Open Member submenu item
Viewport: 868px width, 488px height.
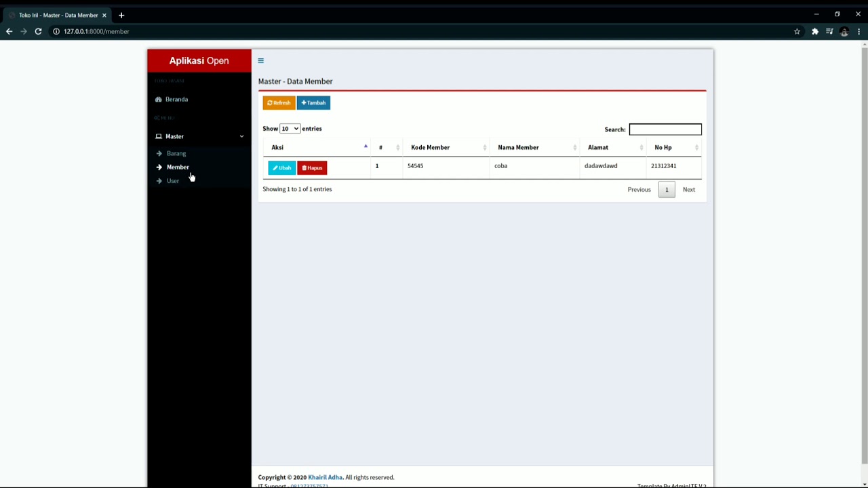199,167
